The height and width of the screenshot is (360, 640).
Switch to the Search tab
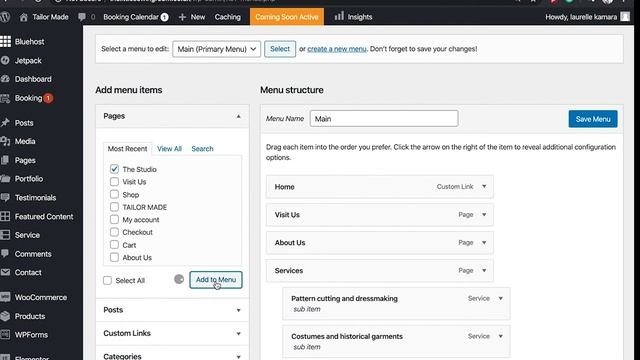click(202, 149)
